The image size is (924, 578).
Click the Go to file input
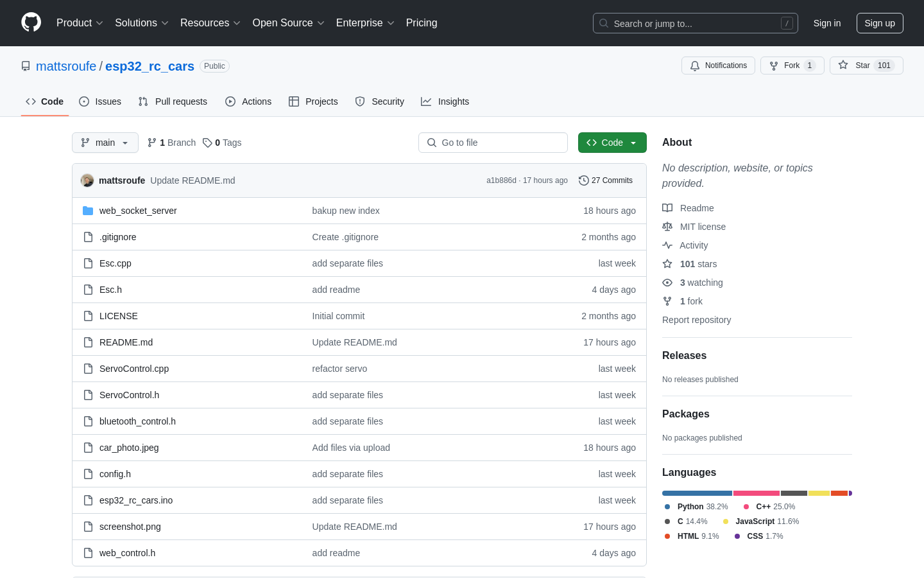pyautogui.click(x=493, y=143)
